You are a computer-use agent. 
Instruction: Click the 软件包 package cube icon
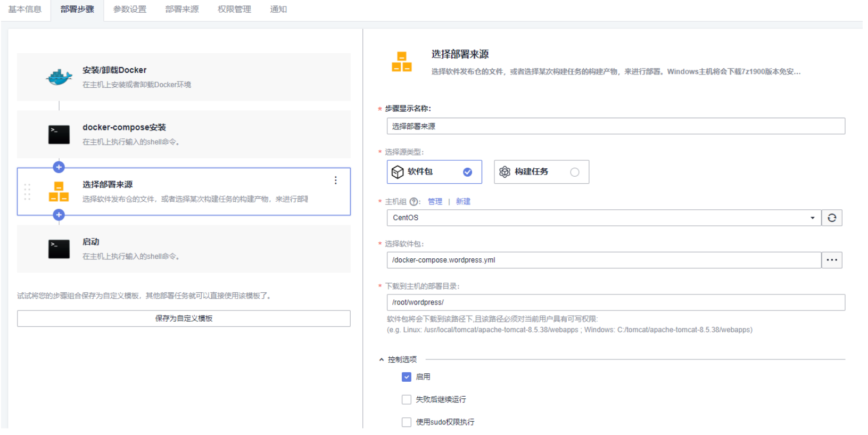(x=398, y=172)
